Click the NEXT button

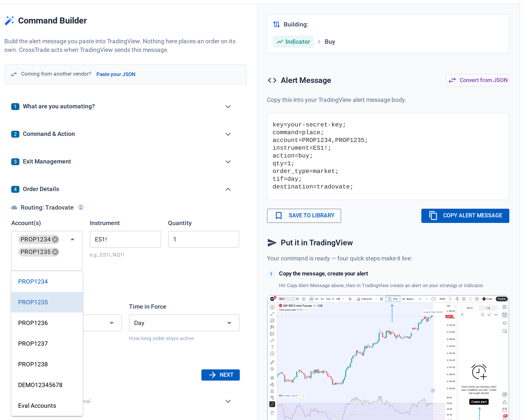(x=220, y=375)
